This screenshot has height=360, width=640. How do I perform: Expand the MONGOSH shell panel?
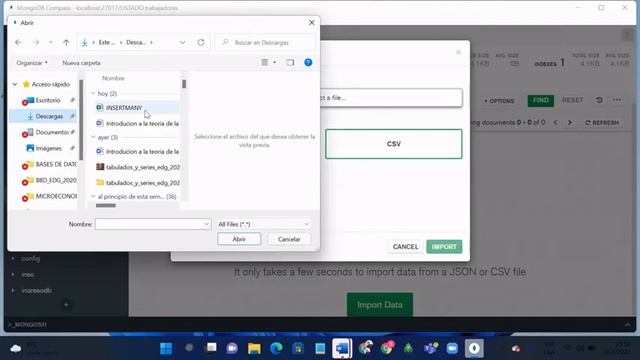(x=627, y=325)
